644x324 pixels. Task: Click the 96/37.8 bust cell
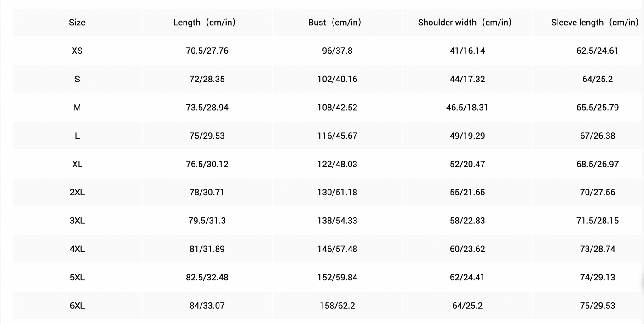337,51
